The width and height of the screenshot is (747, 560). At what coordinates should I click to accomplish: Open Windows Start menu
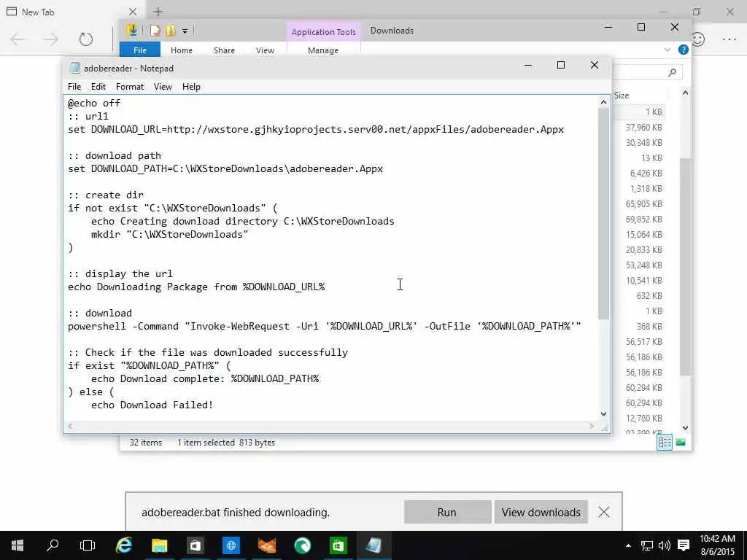[x=18, y=545]
